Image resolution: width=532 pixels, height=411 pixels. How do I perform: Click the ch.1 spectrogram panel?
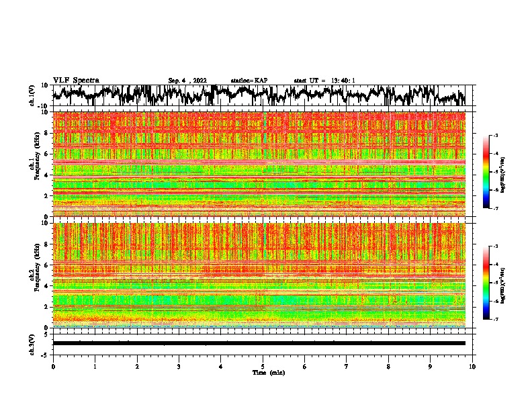point(259,164)
